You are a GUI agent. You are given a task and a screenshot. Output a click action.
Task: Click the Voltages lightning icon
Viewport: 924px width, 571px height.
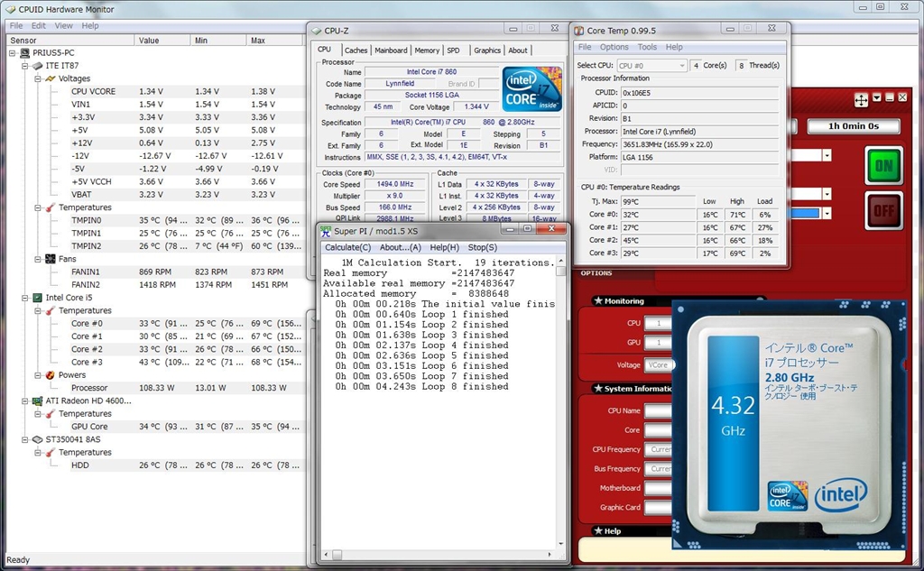pyautogui.click(x=51, y=78)
